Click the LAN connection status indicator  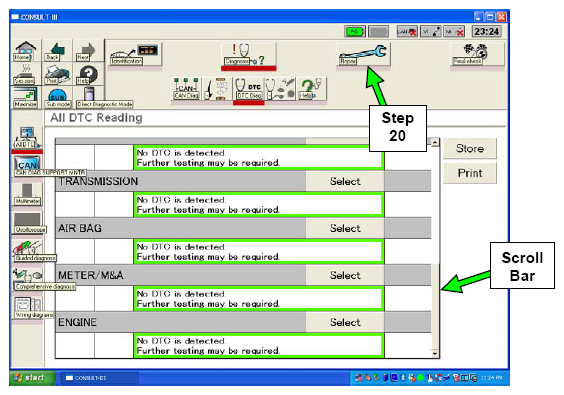tap(407, 32)
